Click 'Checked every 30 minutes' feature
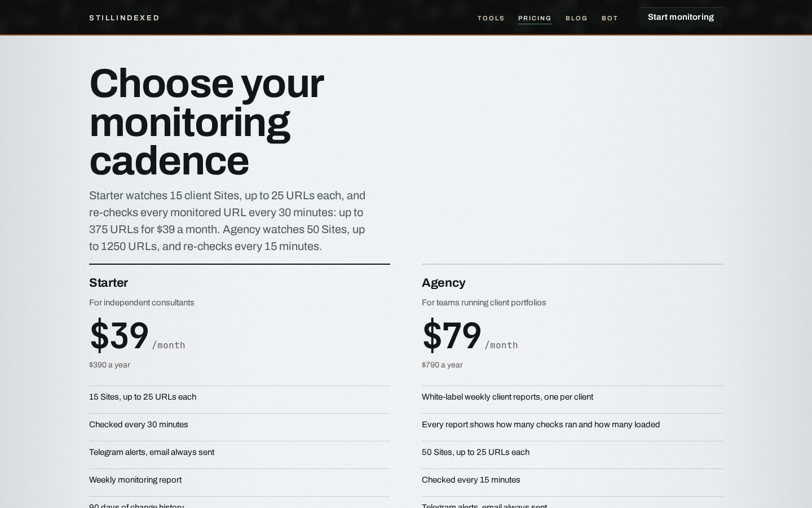812x508 pixels. [139, 424]
